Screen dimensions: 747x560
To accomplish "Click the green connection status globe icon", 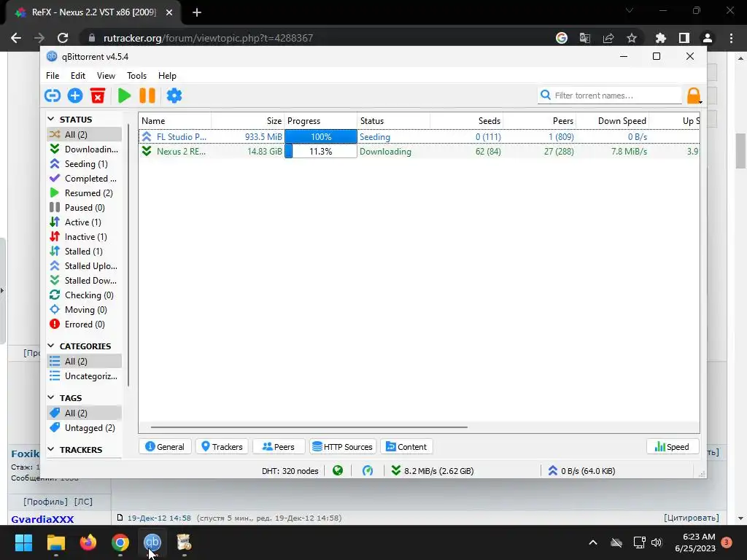I will pyautogui.click(x=338, y=470).
